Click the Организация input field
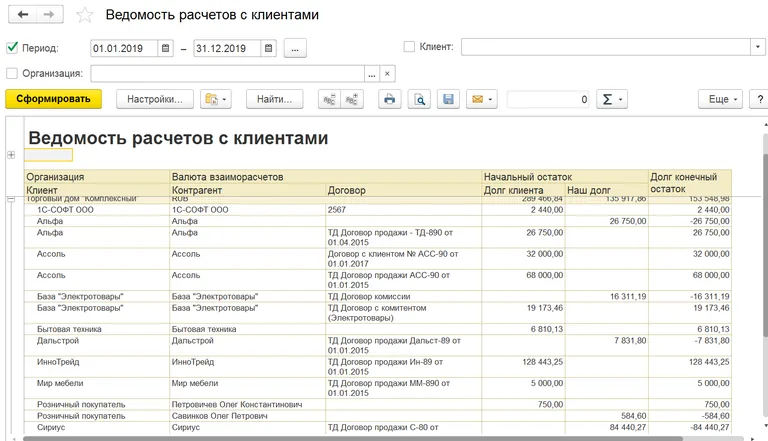 [x=228, y=74]
